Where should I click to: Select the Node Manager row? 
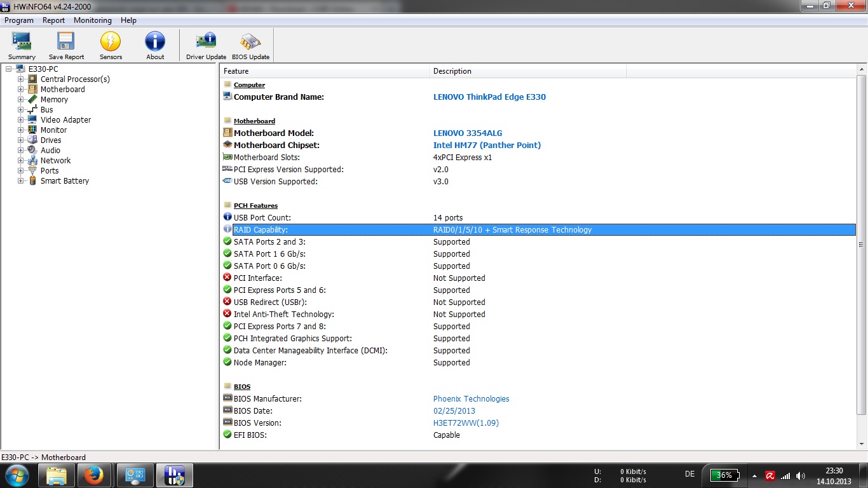click(x=539, y=363)
